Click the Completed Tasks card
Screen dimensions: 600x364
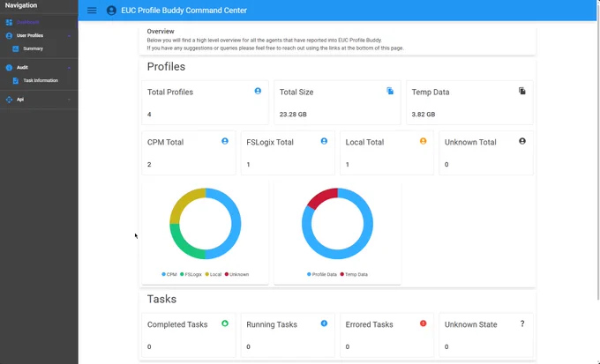pyautogui.click(x=189, y=335)
